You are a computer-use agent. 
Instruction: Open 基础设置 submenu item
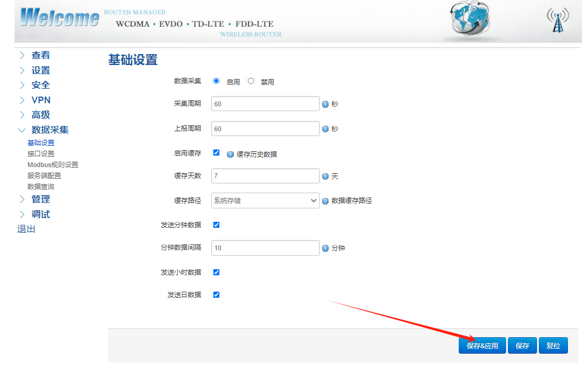[41, 143]
